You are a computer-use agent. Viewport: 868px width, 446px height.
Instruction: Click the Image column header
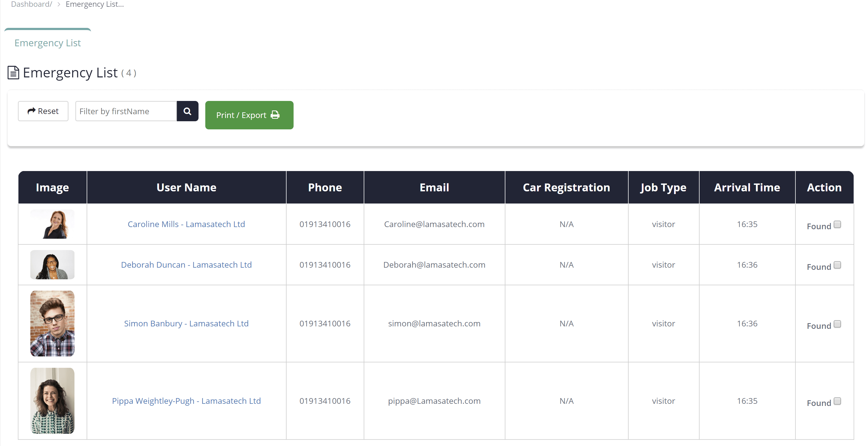(52, 188)
